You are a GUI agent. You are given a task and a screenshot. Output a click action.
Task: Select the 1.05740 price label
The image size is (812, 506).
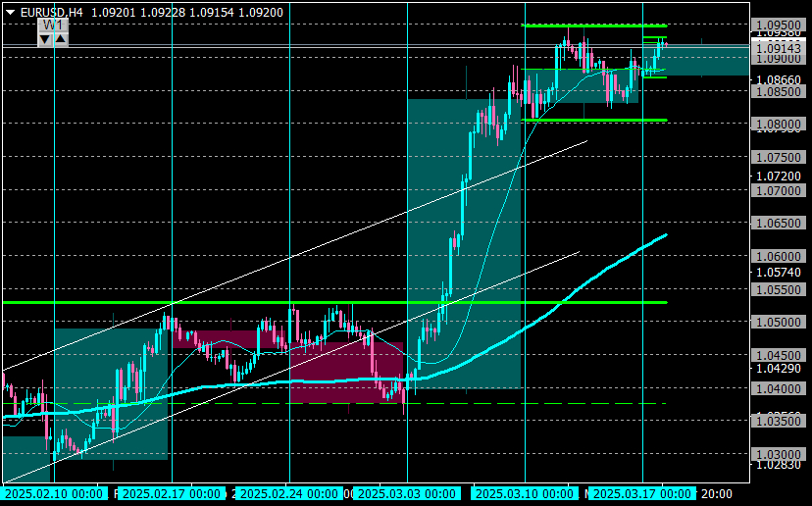(779, 272)
